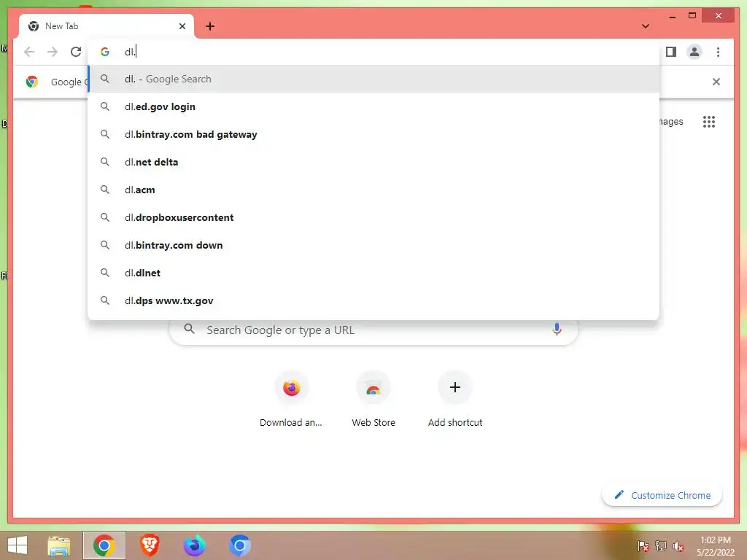Reload the page with the refresh icon
The image size is (747, 560).
click(x=76, y=52)
